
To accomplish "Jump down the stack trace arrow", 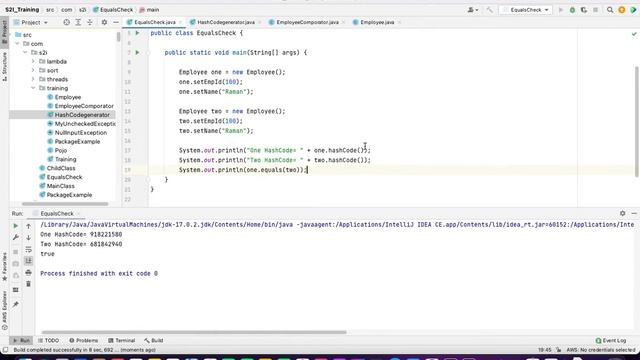I will [x=29, y=237].
